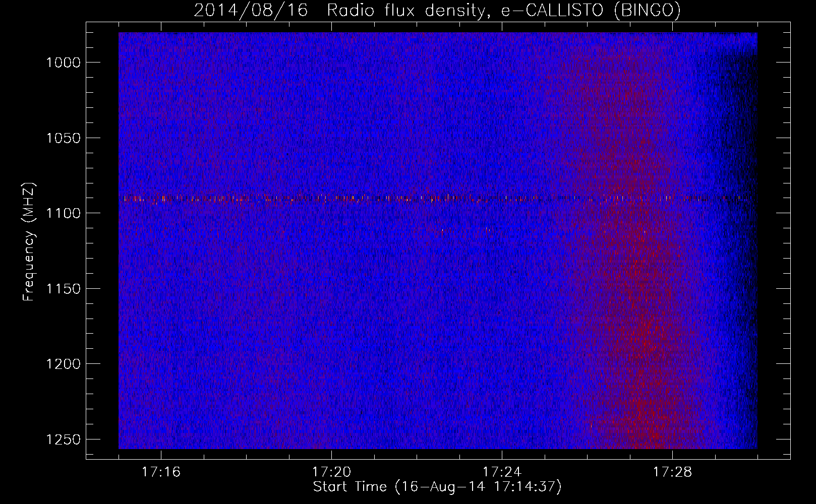Click the 1200 frequency tick label

[63, 364]
